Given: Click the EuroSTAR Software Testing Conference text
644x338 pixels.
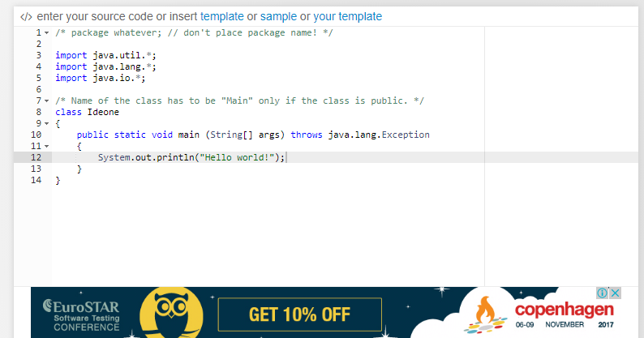Looking at the screenshot, I should point(81,316).
